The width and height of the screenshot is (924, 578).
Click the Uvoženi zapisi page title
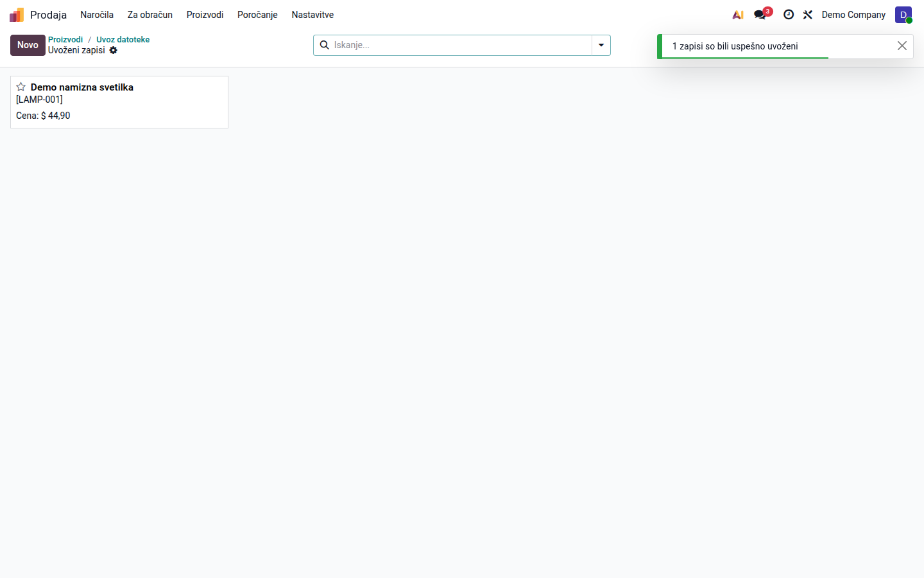(x=76, y=50)
